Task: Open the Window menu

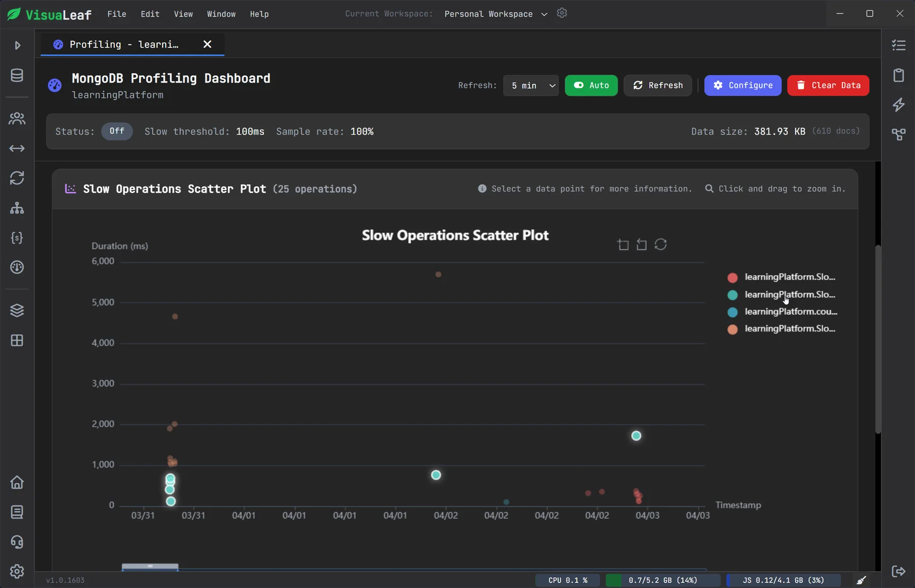Action: [x=221, y=14]
